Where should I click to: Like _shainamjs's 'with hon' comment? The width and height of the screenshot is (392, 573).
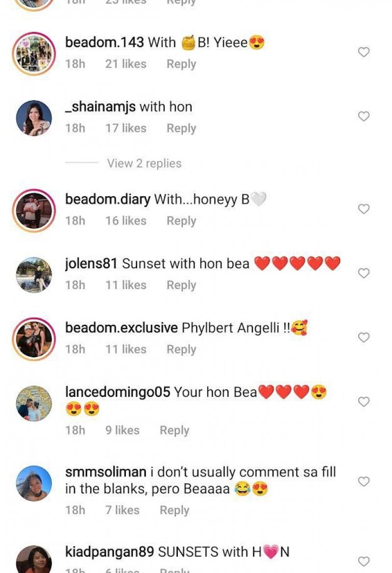(x=364, y=116)
